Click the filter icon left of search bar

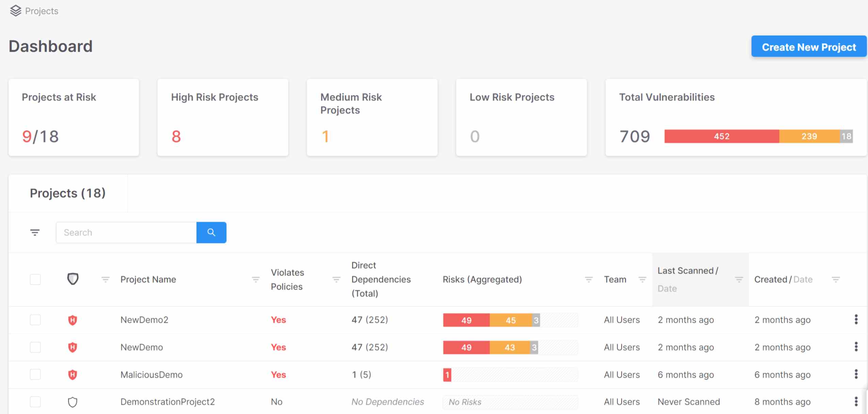pos(35,232)
